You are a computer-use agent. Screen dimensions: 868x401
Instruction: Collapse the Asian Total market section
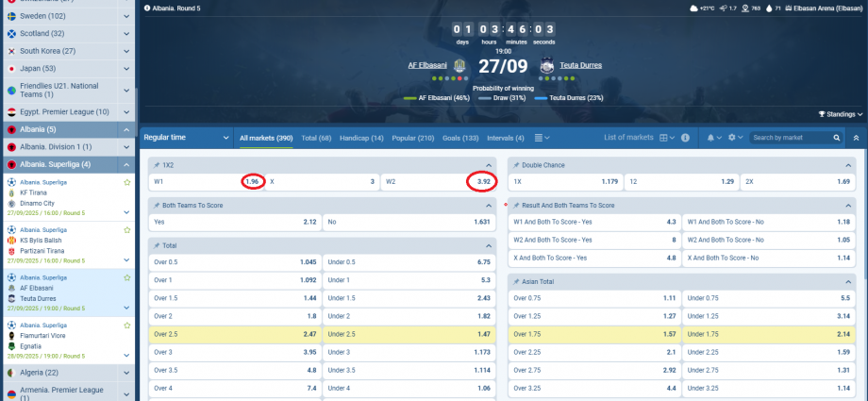tap(847, 281)
